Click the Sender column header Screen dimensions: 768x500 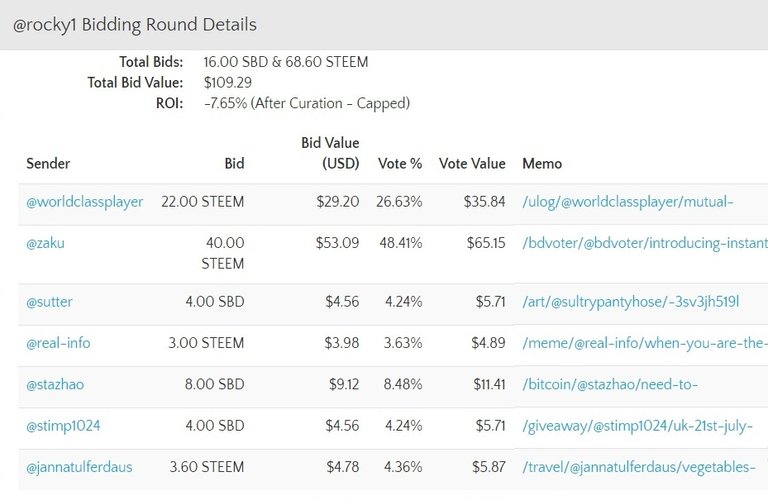(x=48, y=163)
